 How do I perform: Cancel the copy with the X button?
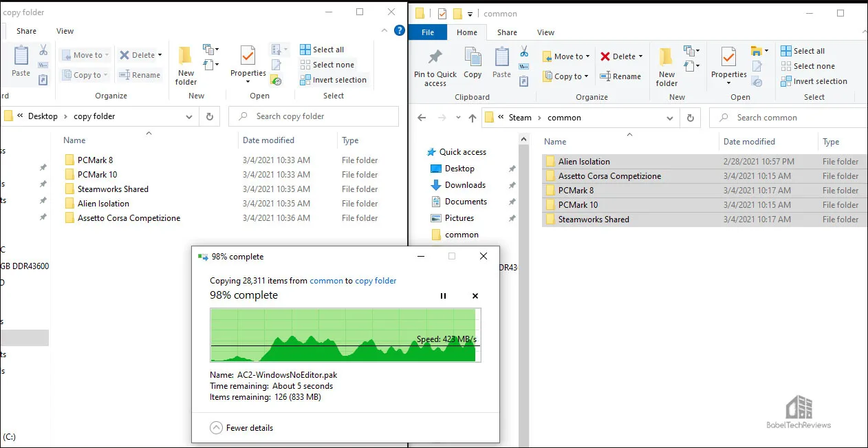point(475,296)
